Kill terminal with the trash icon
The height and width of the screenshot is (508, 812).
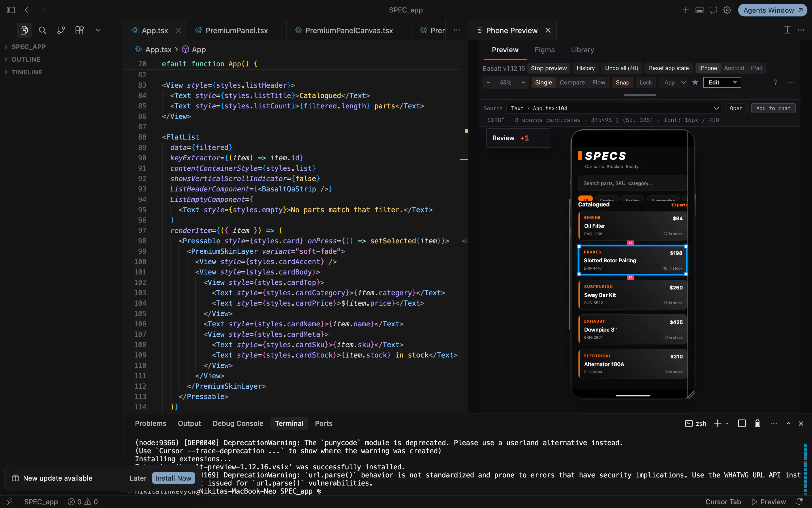[x=758, y=424]
